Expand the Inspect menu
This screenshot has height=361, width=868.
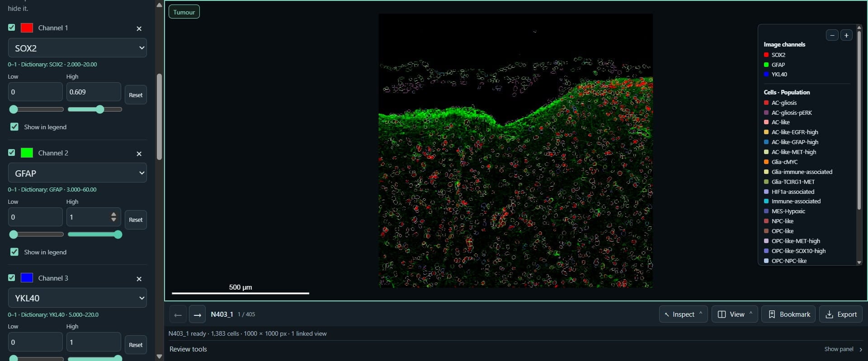683,314
